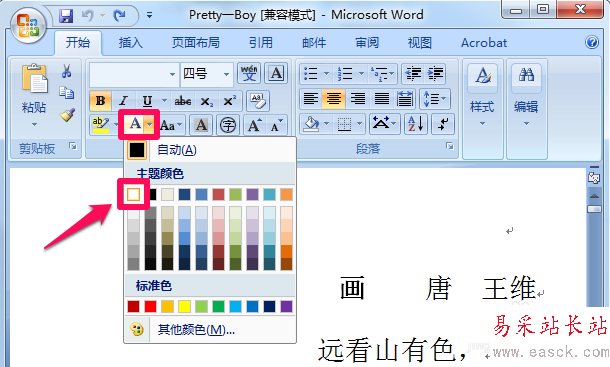Increase paragraph indent
Viewport: 610px width, 367px height.
click(x=435, y=73)
